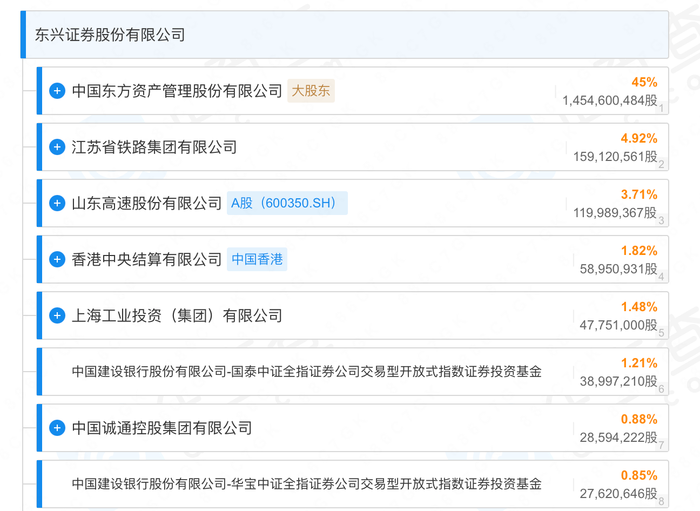Screen dimensions: 700x511
Task: Open 香港中央结算有限公司 company link
Action: coord(147,259)
